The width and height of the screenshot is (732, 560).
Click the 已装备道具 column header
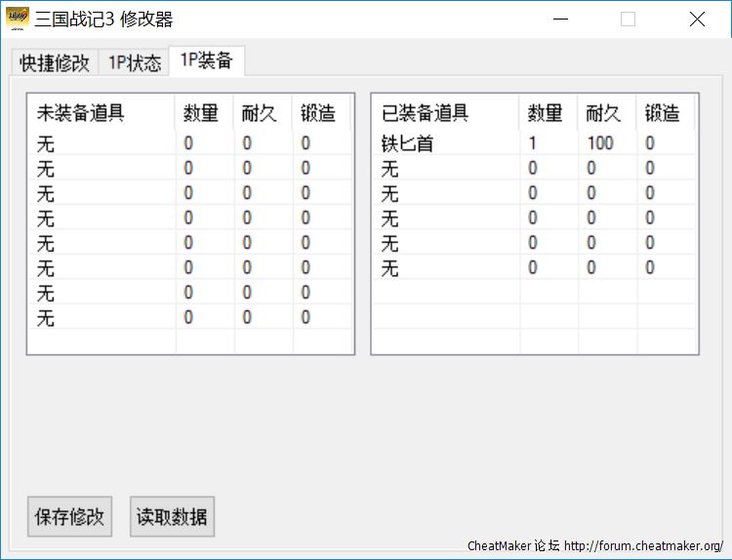426,113
